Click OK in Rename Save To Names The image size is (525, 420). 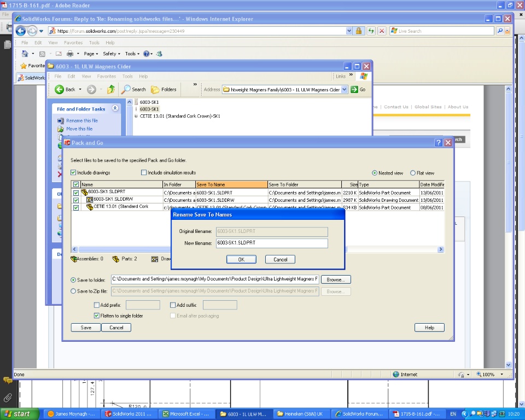[x=241, y=260]
